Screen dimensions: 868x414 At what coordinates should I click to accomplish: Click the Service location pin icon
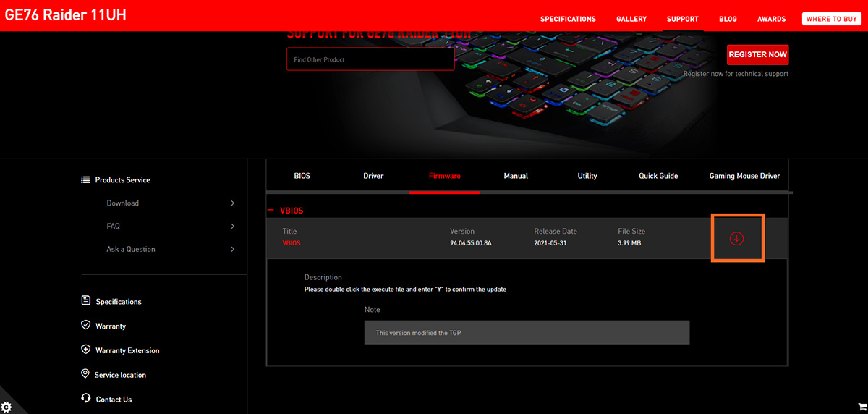[86, 375]
